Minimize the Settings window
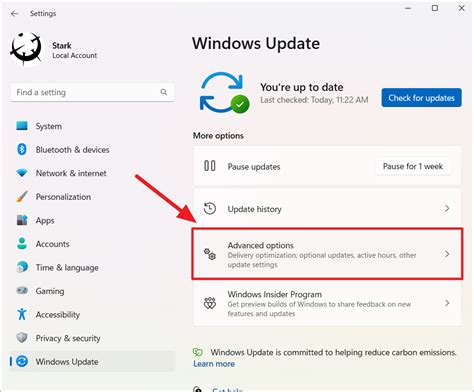Image resolution: width=474 pixels, height=392 pixels. [408, 8]
